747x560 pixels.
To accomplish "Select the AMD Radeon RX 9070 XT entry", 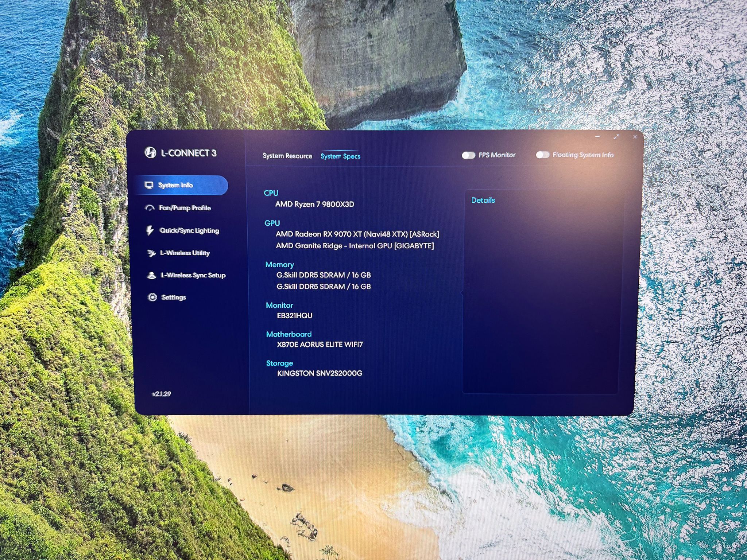I will tap(357, 234).
